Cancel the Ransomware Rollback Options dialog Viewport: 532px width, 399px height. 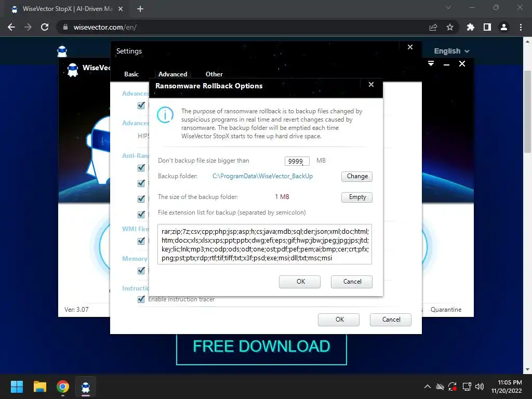(x=352, y=282)
